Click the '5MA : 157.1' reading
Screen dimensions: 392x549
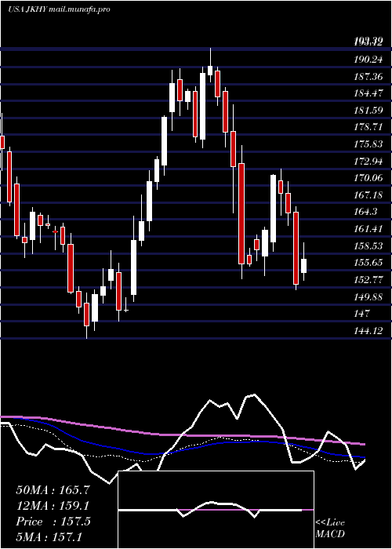49,536
